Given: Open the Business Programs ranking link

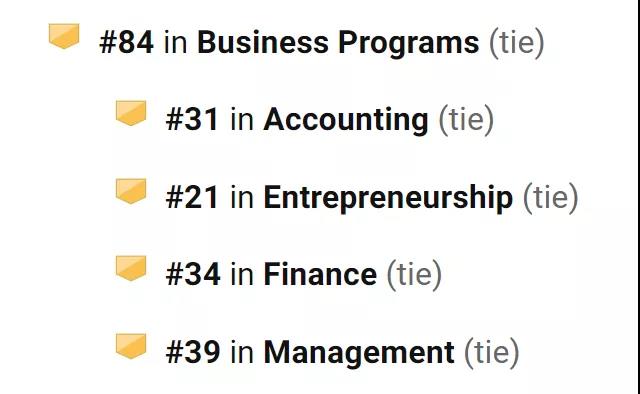Looking at the screenshot, I should click(338, 42).
